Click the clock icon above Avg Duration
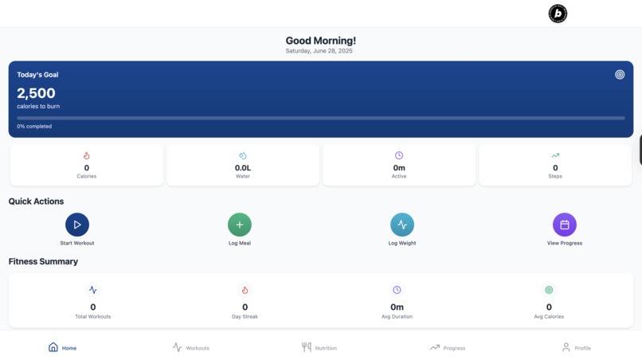 [x=397, y=290]
